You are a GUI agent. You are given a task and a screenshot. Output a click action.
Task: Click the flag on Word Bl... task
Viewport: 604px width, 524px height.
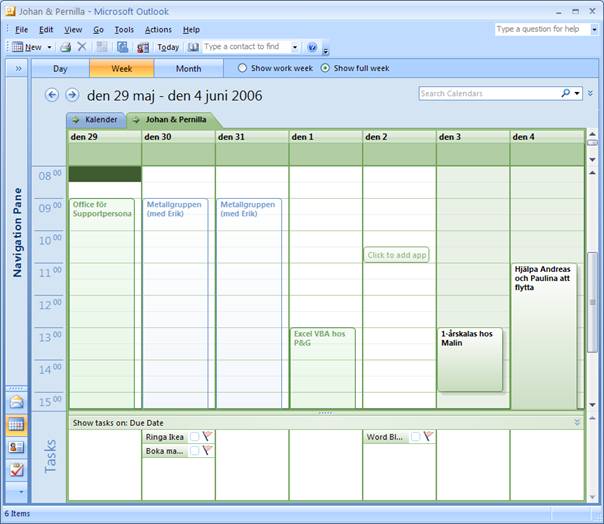[x=428, y=437]
